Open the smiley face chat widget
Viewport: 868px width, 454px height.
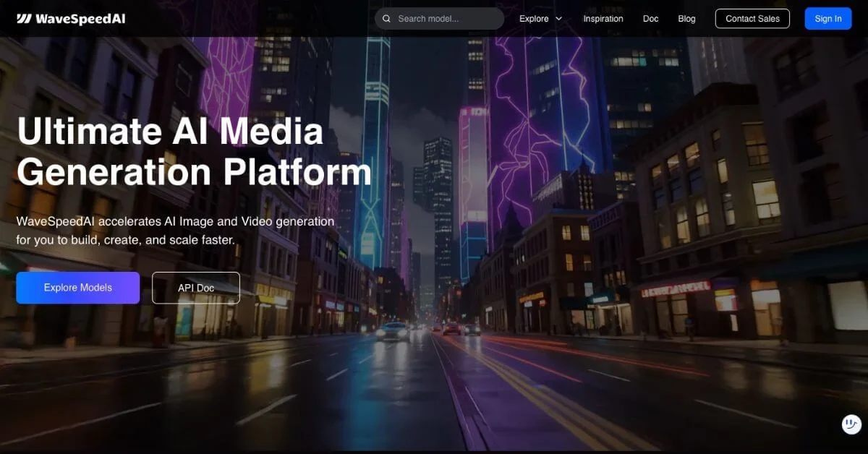851,424
